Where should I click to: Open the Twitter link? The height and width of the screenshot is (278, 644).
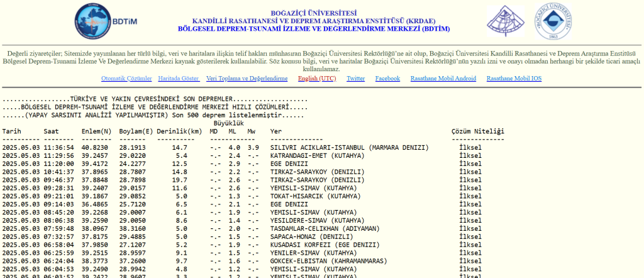click(356, 79)
